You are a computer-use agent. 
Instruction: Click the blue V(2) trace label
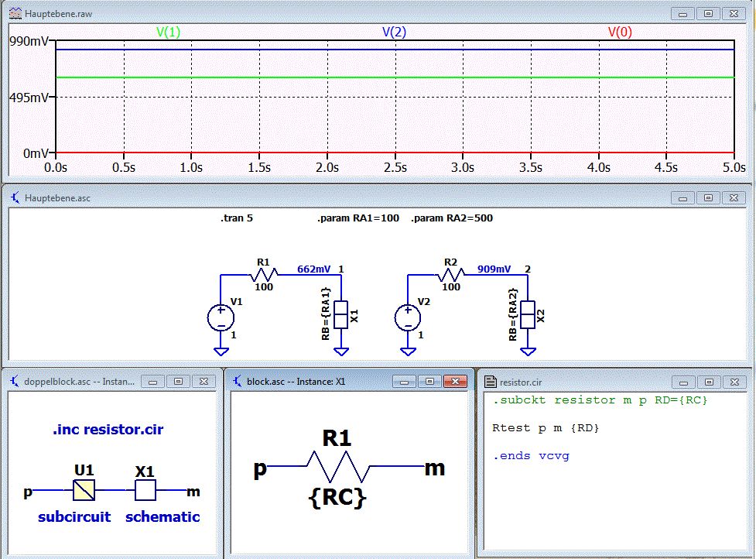coord(395,33)
